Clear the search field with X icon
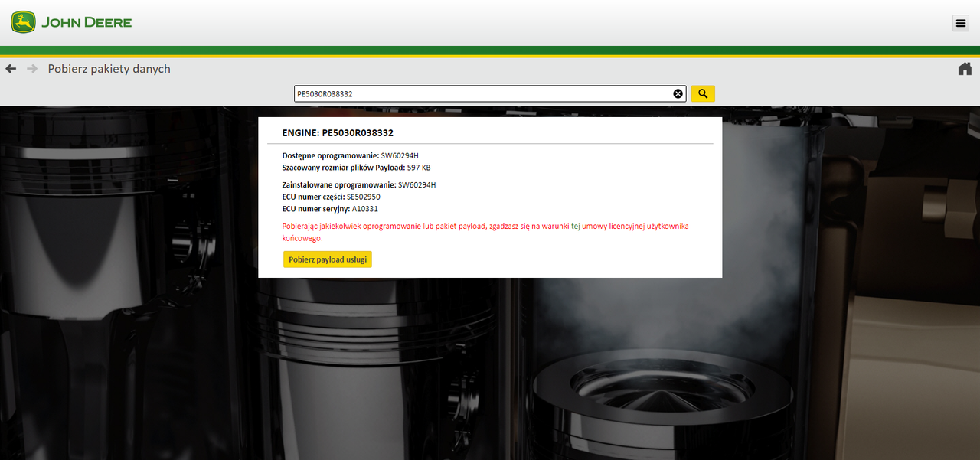Screen dimensions: 980x460 click(x=678, y=93)
